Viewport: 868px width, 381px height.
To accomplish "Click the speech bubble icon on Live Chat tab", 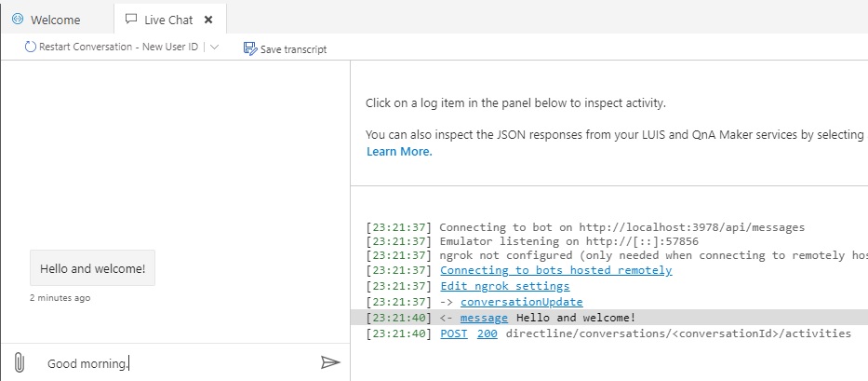I will click(131, 20).
